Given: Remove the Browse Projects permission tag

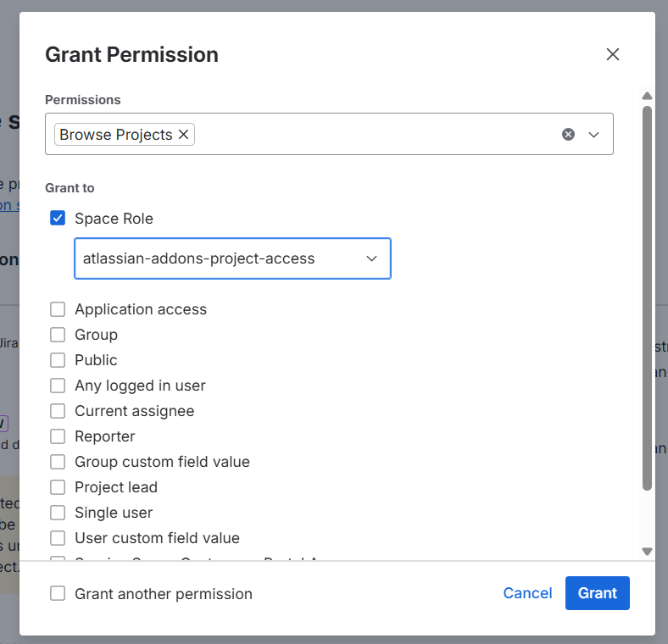Looking at the screenshot, I should pyautogui.click(x=183, y=135).
